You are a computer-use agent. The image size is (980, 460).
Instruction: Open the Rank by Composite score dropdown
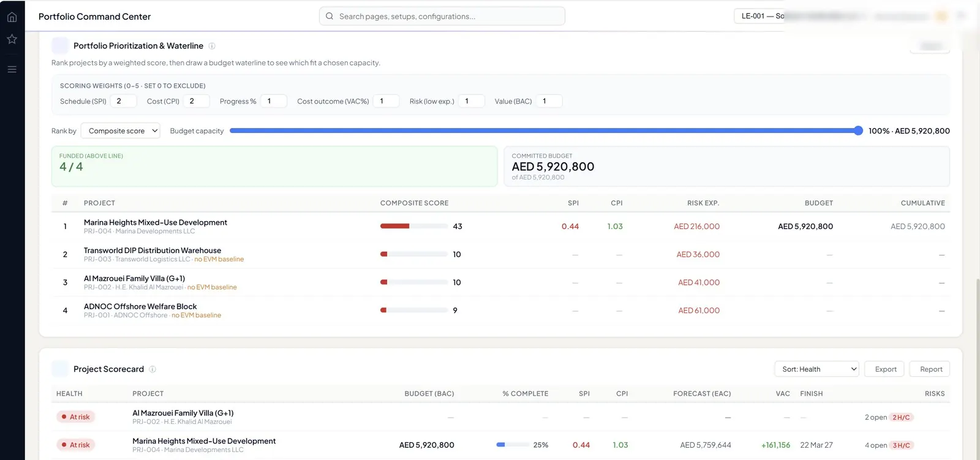[121, 130]
